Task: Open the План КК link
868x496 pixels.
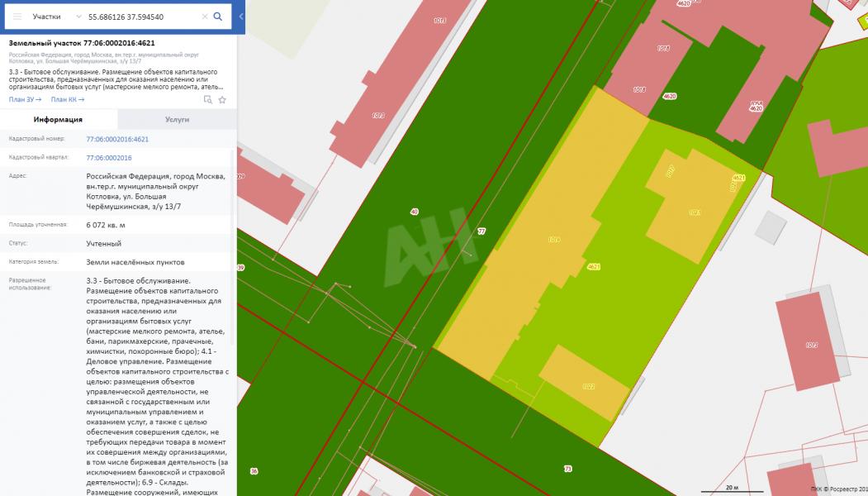Action: tap(68, 100)
